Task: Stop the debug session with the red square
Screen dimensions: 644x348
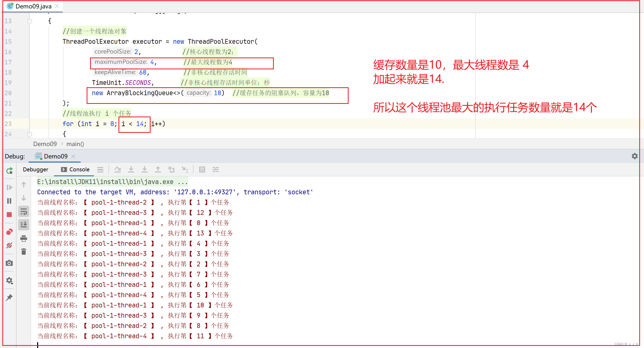Action: click(x=9, y=215)
